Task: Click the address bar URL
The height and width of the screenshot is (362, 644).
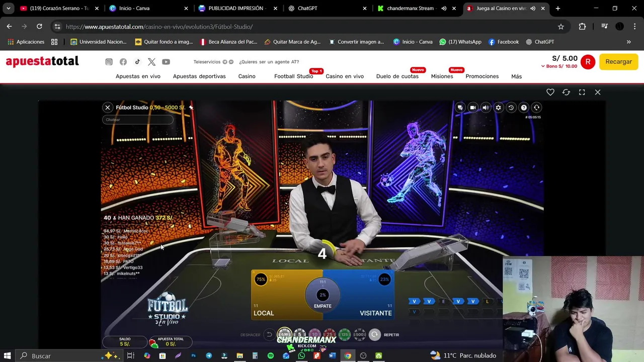Action: pyautogui.click(x=159, y=27)
